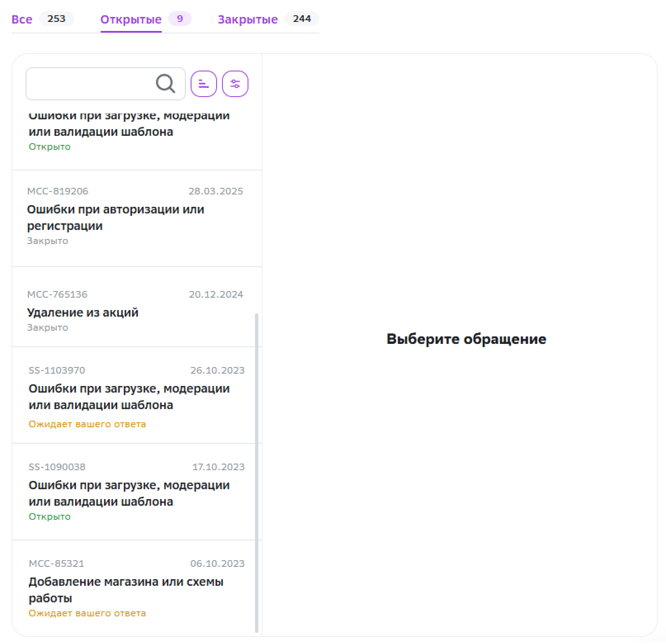
Task: Open the sort options icon button
Action: pyautogui.click(x=204, y=84)
